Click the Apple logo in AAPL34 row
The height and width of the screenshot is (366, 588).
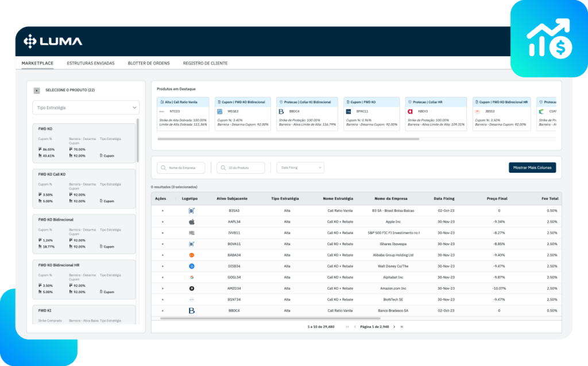pos(192,221)
